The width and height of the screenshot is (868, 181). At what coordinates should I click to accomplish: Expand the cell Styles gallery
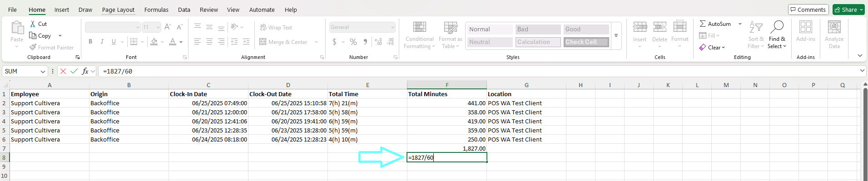pos(616,35)
